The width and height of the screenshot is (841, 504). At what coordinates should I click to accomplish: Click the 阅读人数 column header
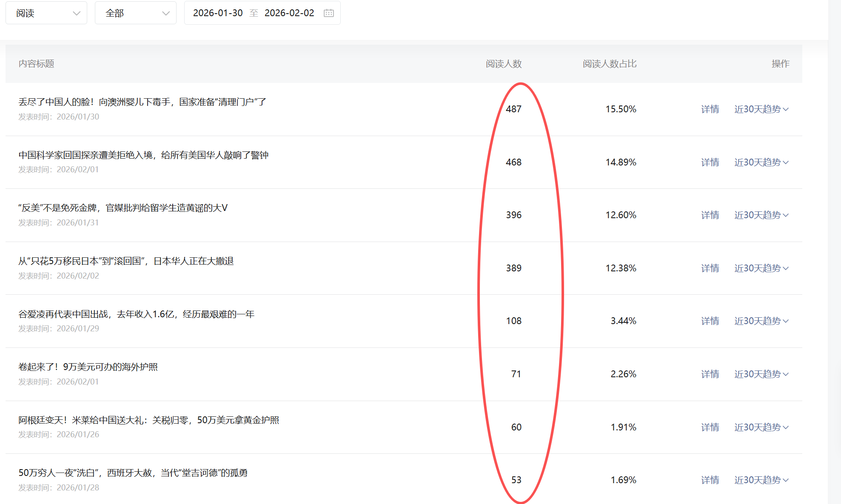[504, 64]
